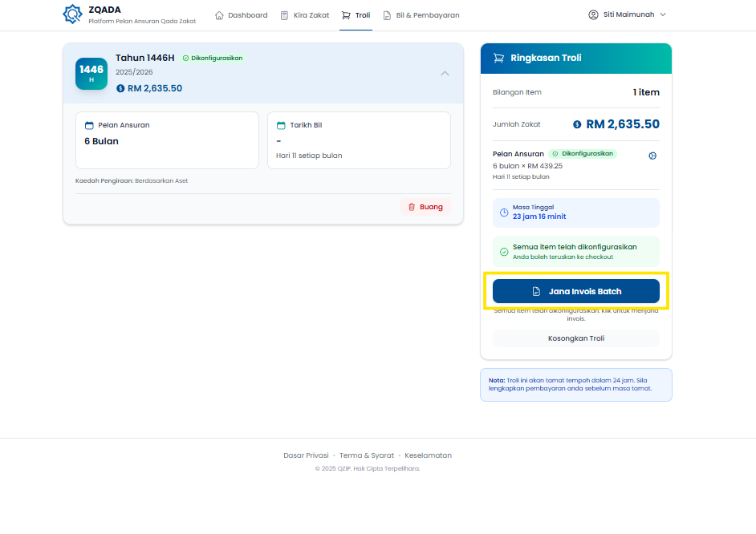Click the Troli cart icon in the navbar
Viewport: 756px width, 534px height.
(346, 15)
